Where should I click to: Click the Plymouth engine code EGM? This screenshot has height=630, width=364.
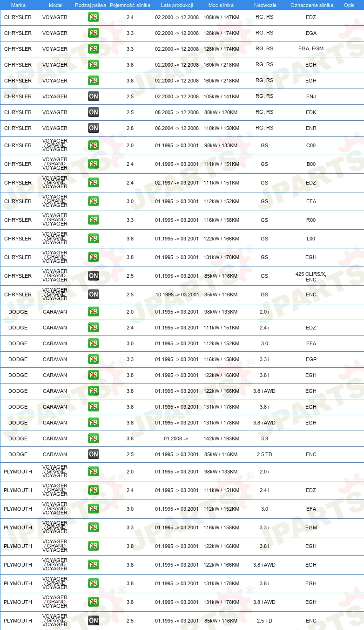click(x=311, y=527)
